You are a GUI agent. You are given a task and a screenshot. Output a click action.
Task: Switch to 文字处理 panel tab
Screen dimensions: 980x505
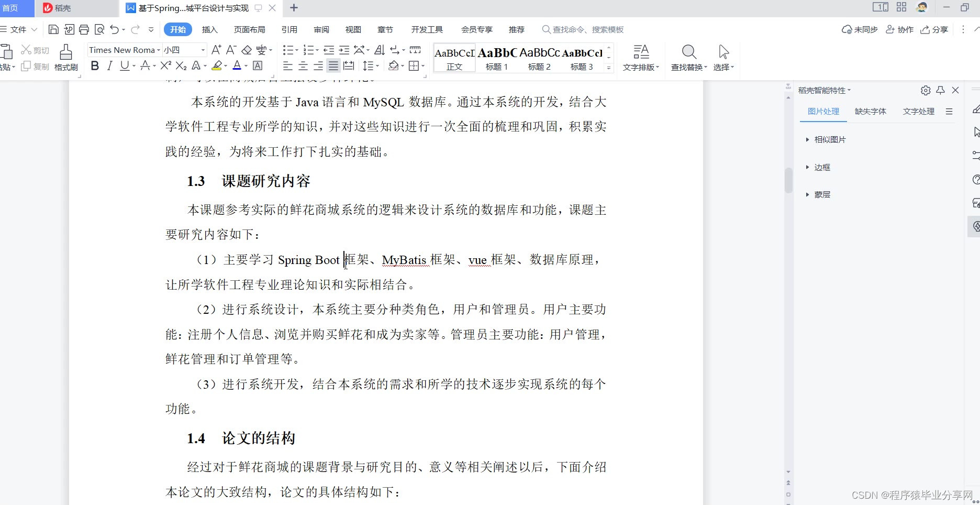click(919, 111)
